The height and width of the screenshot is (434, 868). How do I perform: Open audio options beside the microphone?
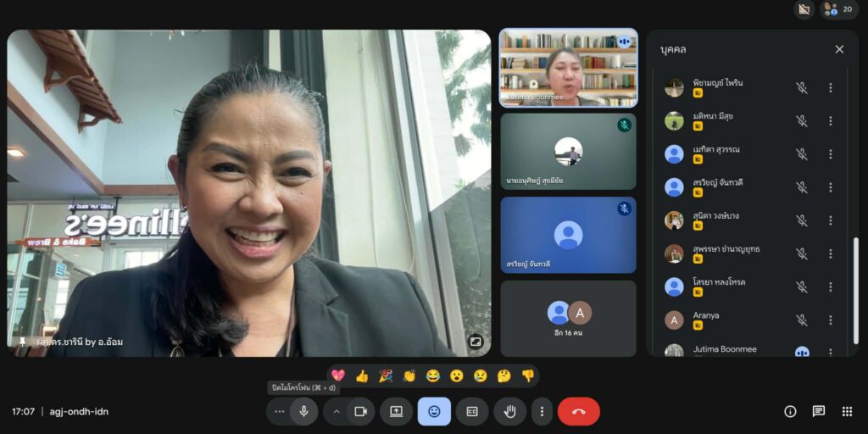pos(280,411)
